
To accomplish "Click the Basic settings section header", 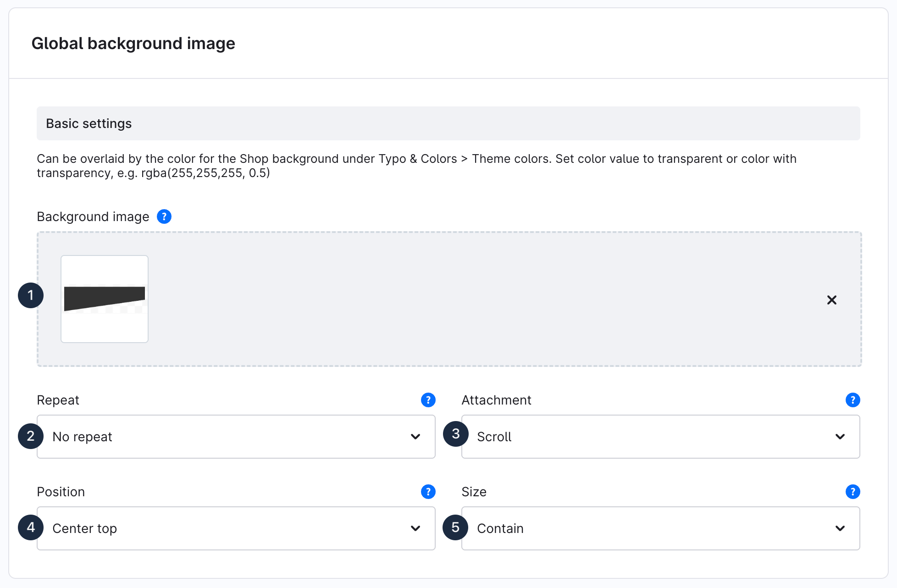I will click(x=448, y=123).
